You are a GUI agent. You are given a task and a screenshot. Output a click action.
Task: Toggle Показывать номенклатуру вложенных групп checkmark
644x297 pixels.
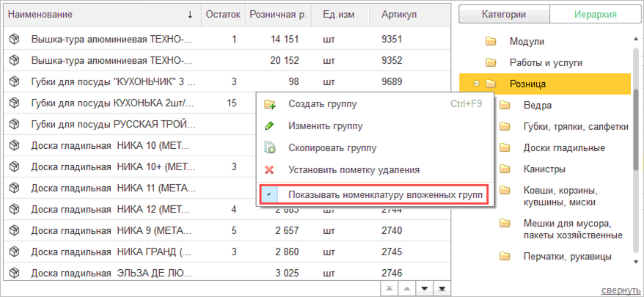270,195
